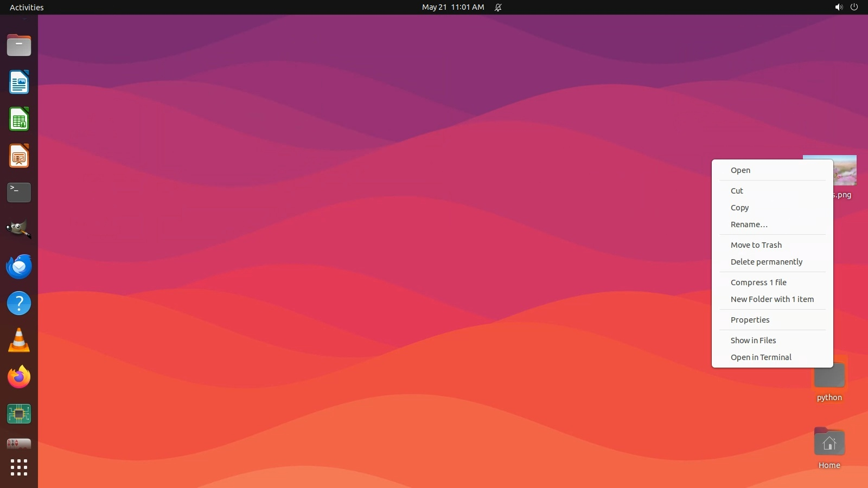
Task: Open Thunderbird mail from dock
Action: [x=19, y=266]
